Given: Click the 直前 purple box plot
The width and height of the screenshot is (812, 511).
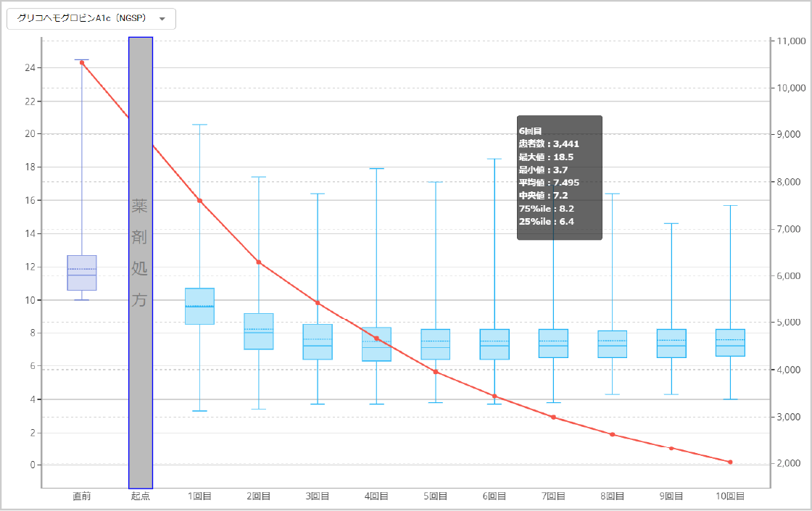Looking at the screenshot, I should [82, 273].
